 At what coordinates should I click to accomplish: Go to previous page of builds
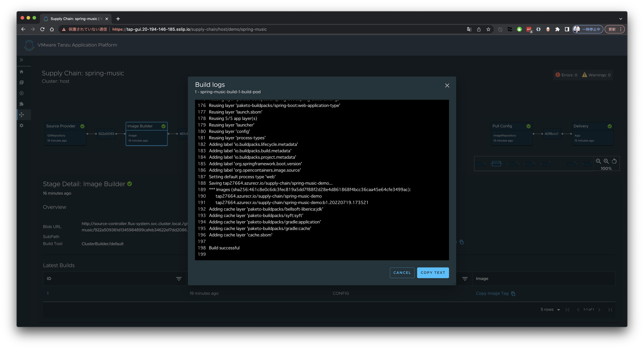[x=578, y=310]
